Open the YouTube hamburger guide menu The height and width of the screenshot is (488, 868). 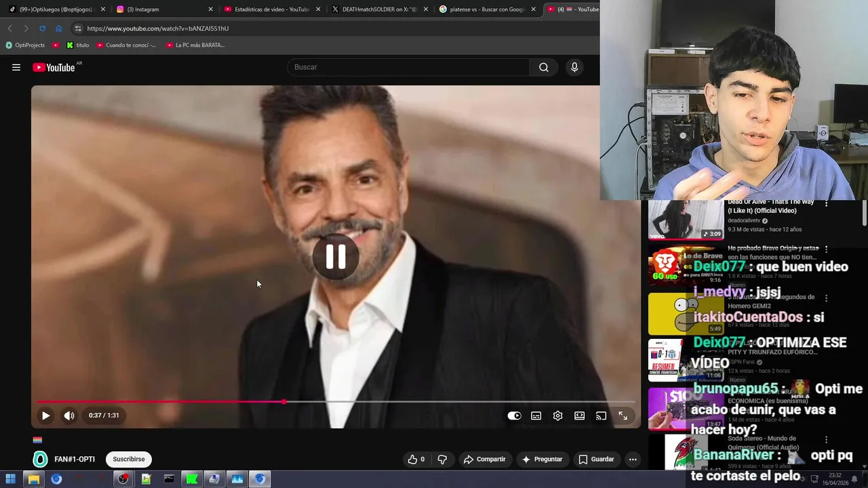16,67
